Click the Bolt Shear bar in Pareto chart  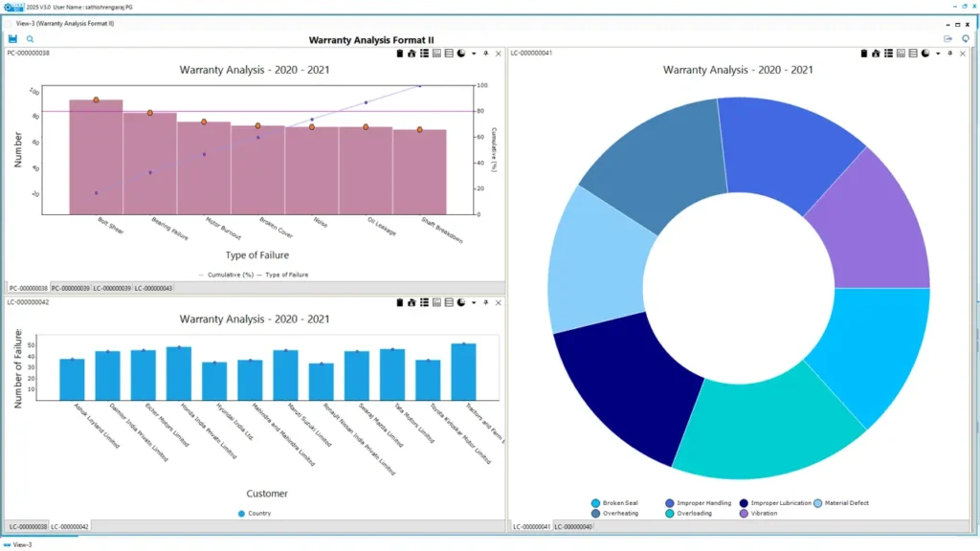[96, 156]
